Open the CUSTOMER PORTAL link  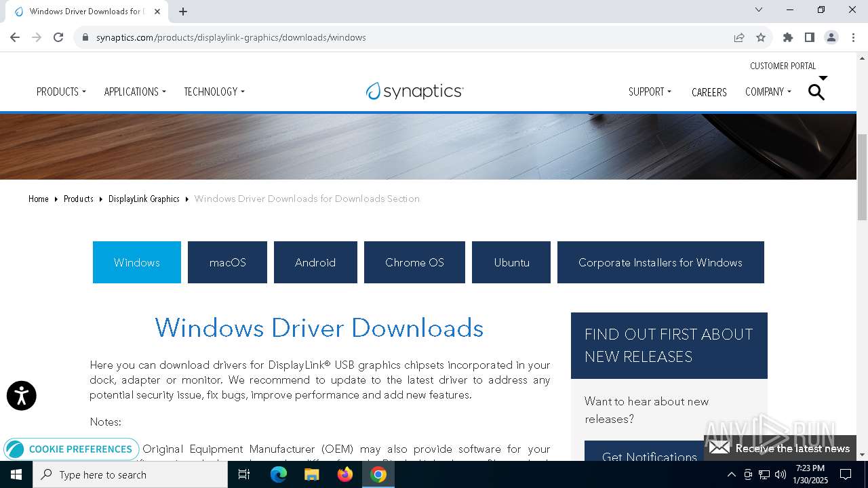click(783, 66)
